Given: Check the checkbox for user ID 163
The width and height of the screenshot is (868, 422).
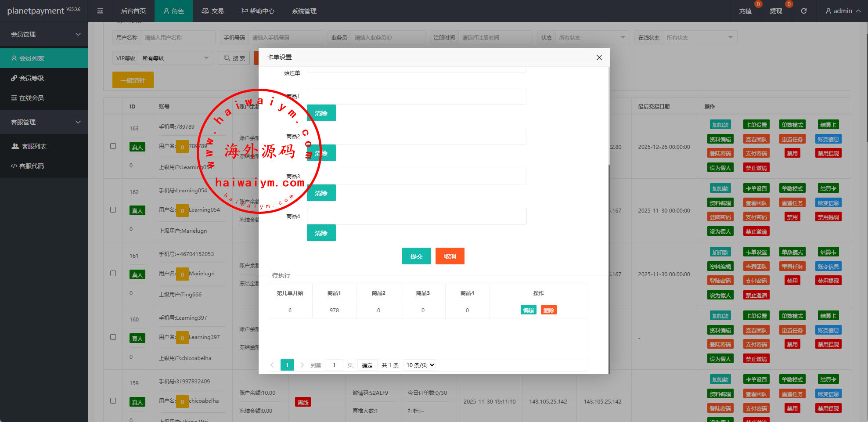Looking at the screenshot, I should 113,146.
